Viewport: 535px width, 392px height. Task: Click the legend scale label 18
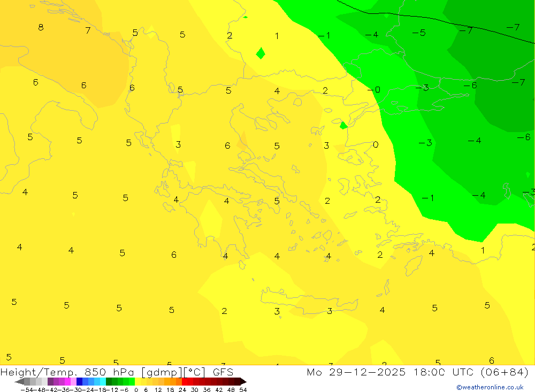170,390
